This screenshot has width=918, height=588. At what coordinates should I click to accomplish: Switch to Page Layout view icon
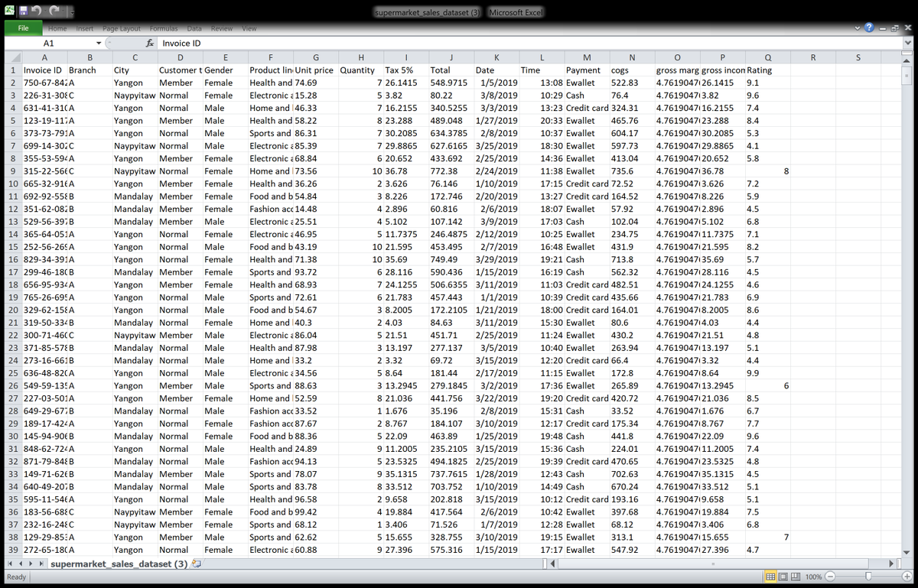tap(784, 577)
